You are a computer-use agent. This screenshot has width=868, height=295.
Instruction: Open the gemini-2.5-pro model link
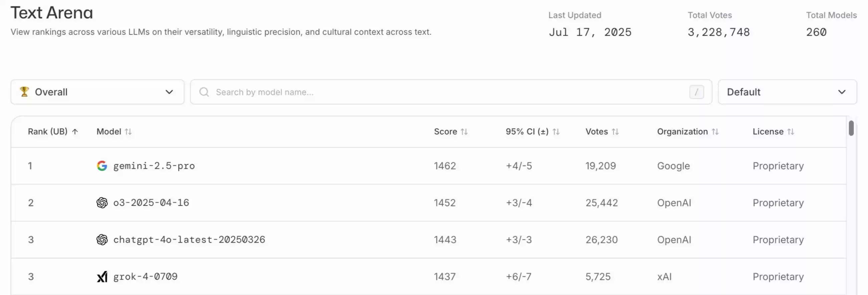click(x=154, y=166)
